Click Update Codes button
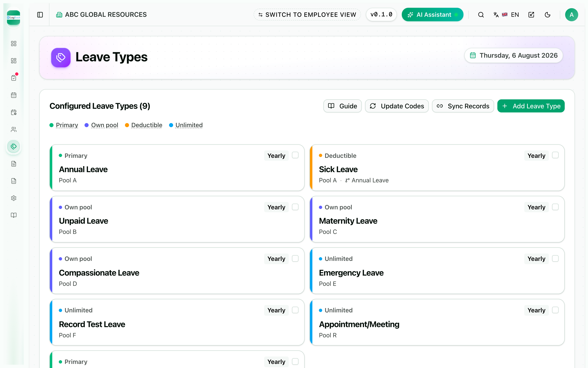Image resolution: width=588 pixels, height=368 pixels. pyautogui.click(x=397, y=106)
